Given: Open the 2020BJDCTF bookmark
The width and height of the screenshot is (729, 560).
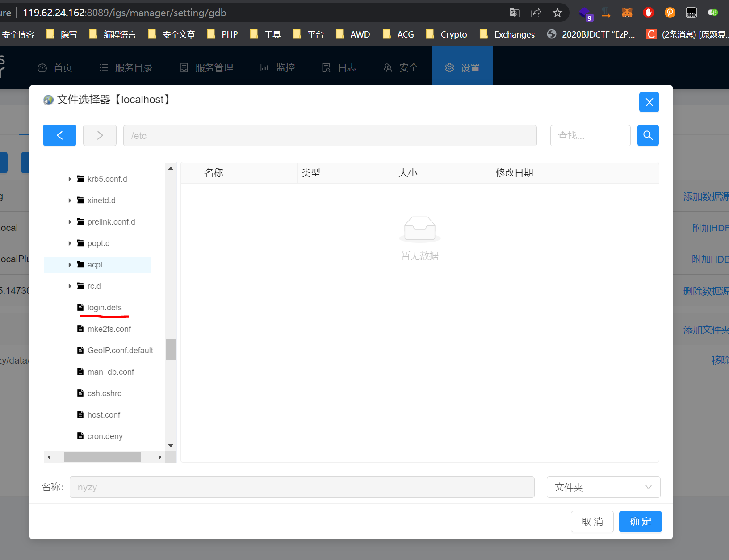Looking at the screenshot, I should (591, 34).
